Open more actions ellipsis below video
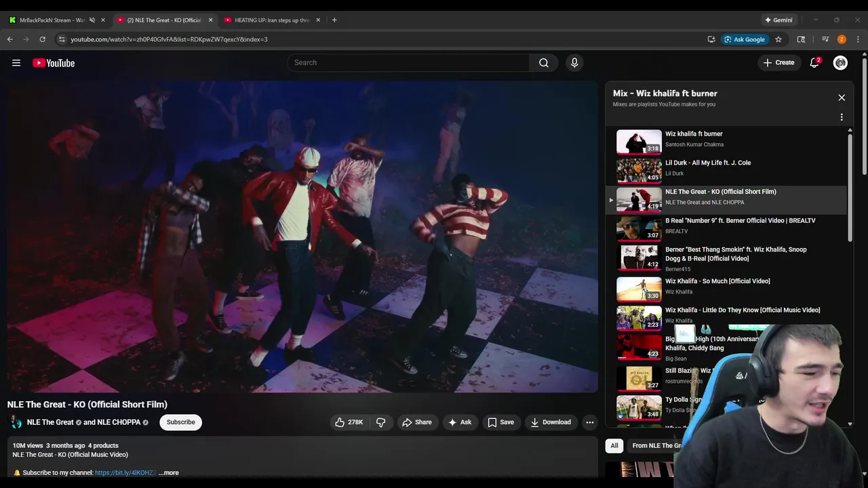868x488 pixels. 590,422
